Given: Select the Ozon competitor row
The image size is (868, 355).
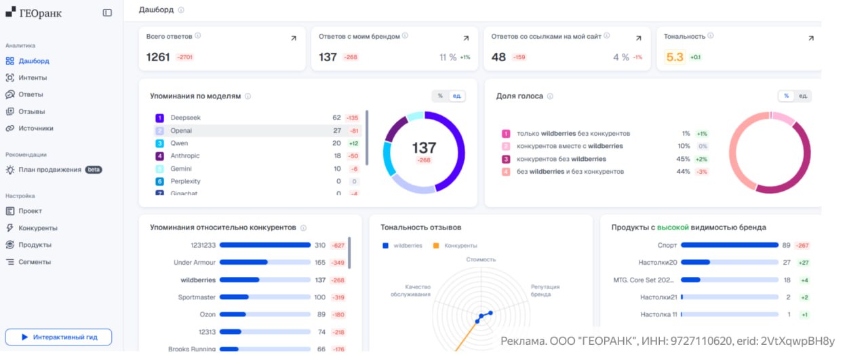Looking at the screenshot, I should [272, 314].
